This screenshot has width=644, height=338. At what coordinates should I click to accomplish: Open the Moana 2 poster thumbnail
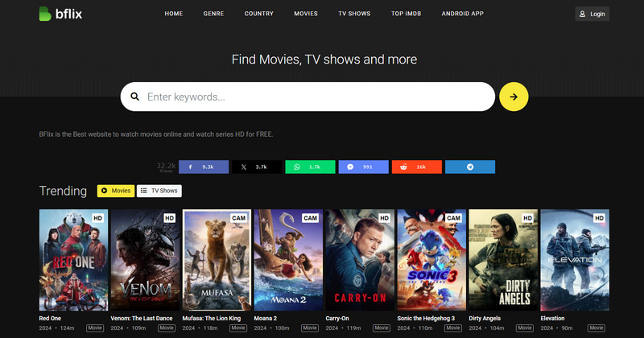click(x=288, y=260)
